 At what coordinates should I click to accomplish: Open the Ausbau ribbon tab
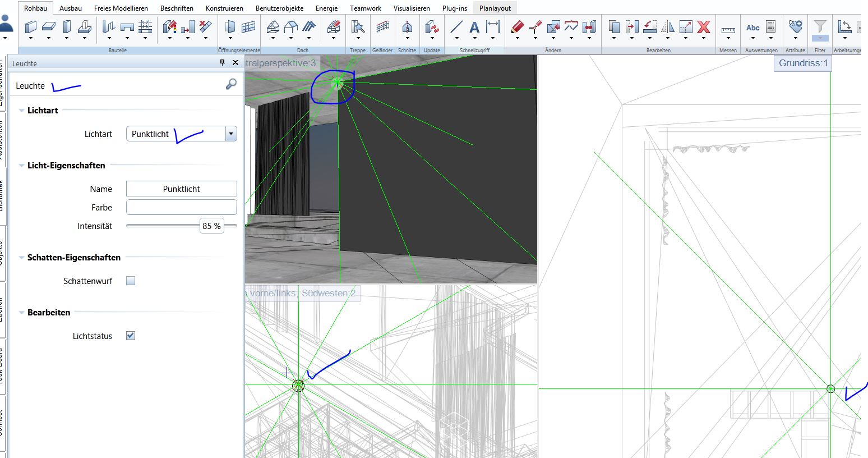71,8
